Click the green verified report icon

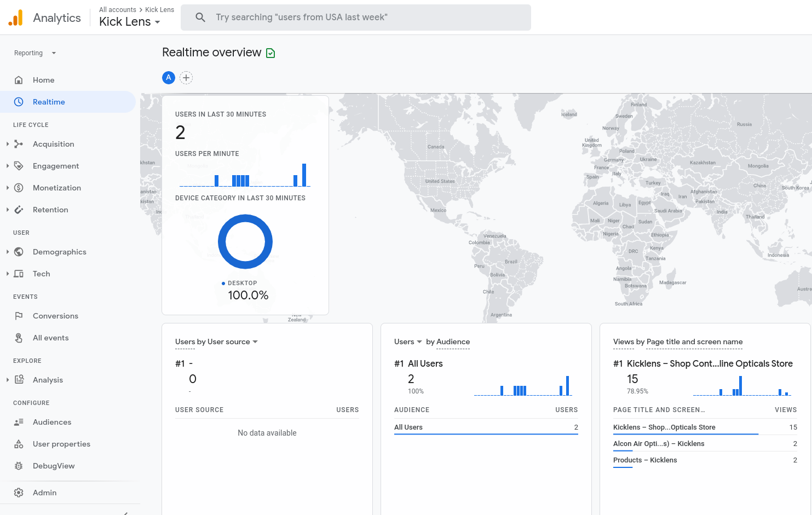pos(270,53)
